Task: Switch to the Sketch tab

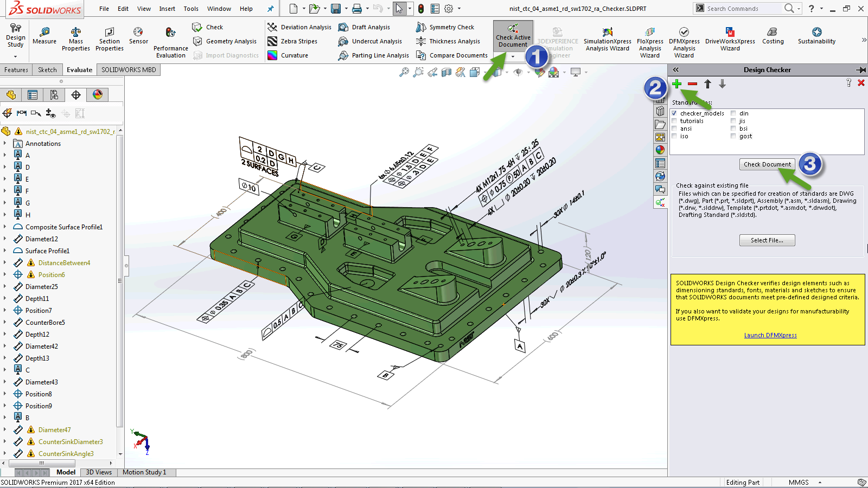Action: (47, 70)
